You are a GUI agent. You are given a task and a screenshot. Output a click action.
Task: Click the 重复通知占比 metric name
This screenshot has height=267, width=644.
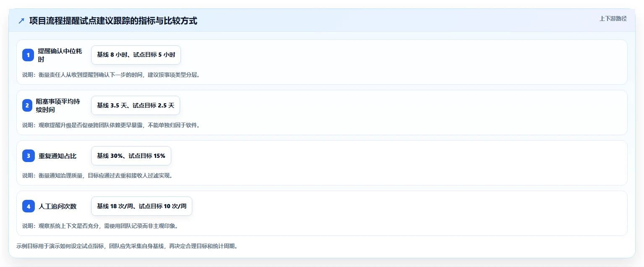58,156
